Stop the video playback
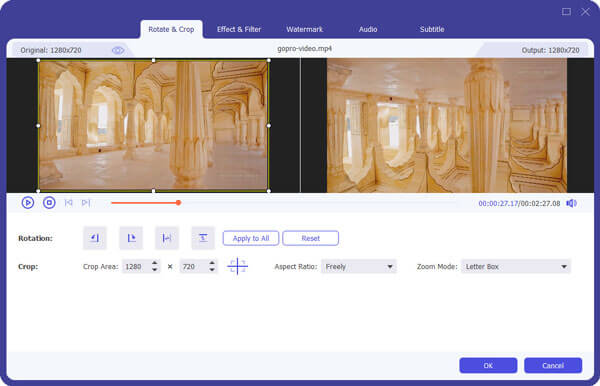600x386 pixels. click(x=49, y=202)
